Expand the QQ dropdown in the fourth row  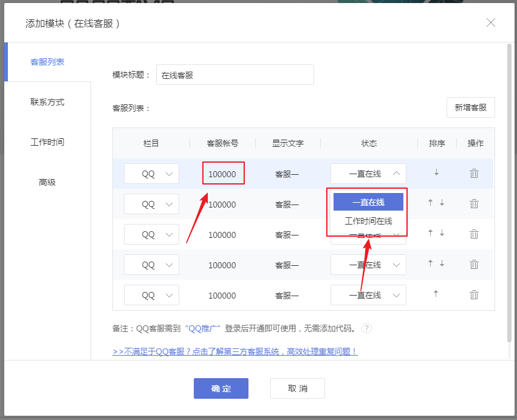pos(151,265)
